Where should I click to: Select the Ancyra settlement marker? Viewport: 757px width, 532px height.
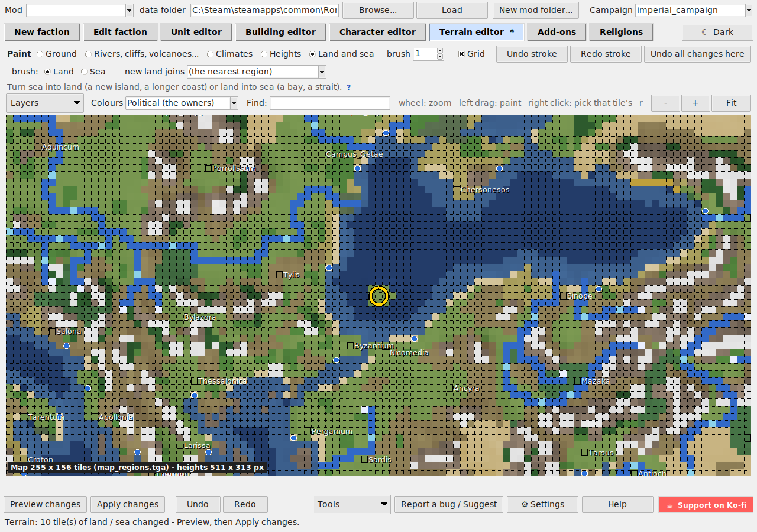(x=449, y=388)
